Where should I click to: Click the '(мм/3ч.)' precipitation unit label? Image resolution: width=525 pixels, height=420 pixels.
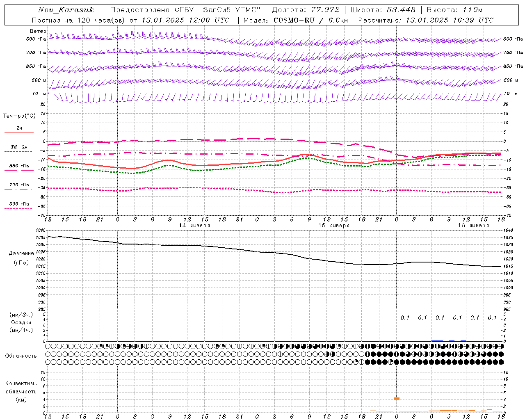(21, 315)
